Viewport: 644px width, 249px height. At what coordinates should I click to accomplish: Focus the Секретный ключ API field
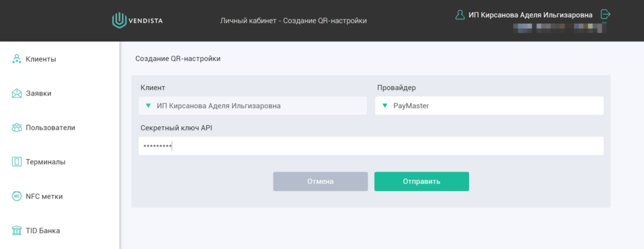click(x=371, y=146)
